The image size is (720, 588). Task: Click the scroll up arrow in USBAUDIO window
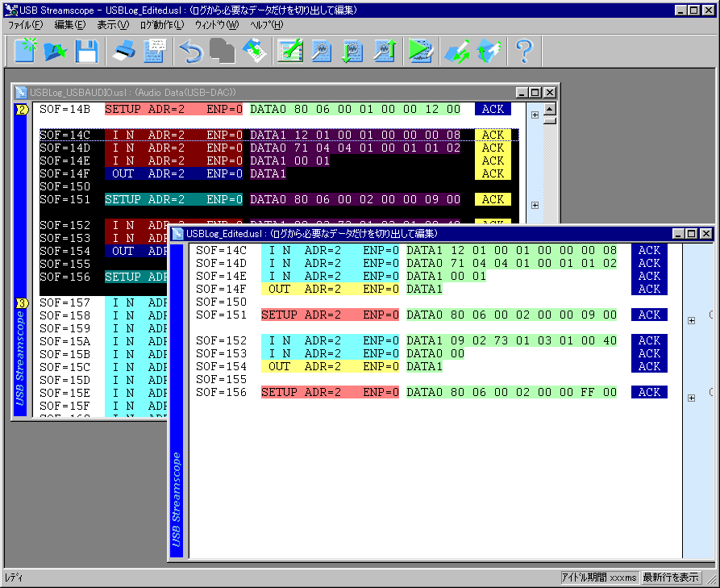coord(550,110)
